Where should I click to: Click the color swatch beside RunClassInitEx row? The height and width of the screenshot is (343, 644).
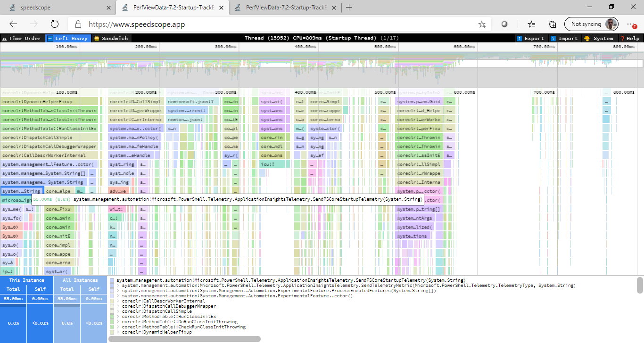[x=112, y=317]
